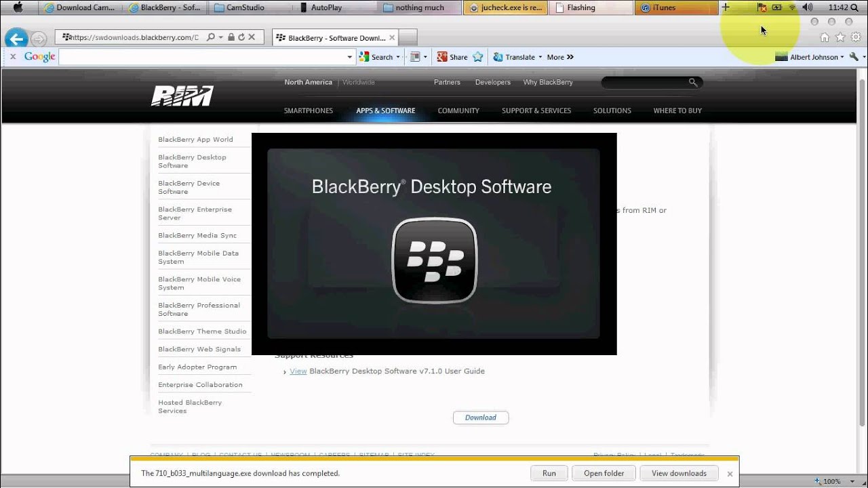868x488 pixels.
Task: Refresh the page using the reload icon
Action: [241, 38]
